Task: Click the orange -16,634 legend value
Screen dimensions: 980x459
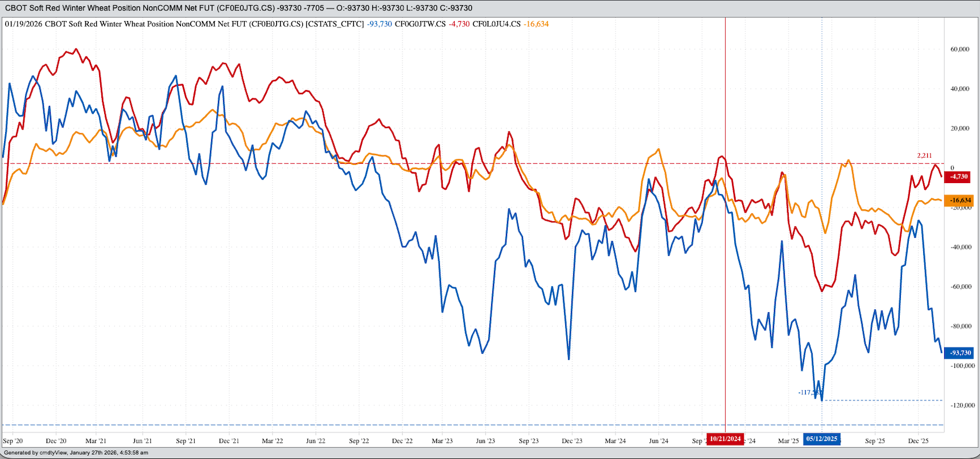Action: (x=537, y=24)
